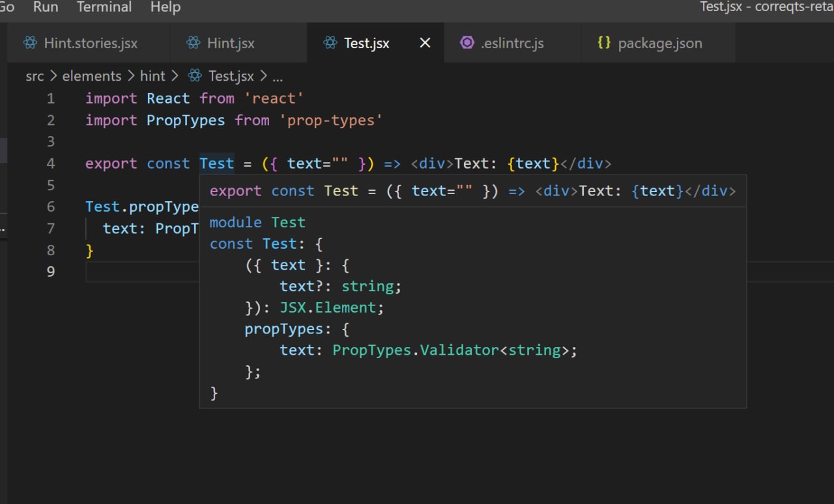
Task: Click the React icon on Hint.jsx tab
Action: click(193, 43)
